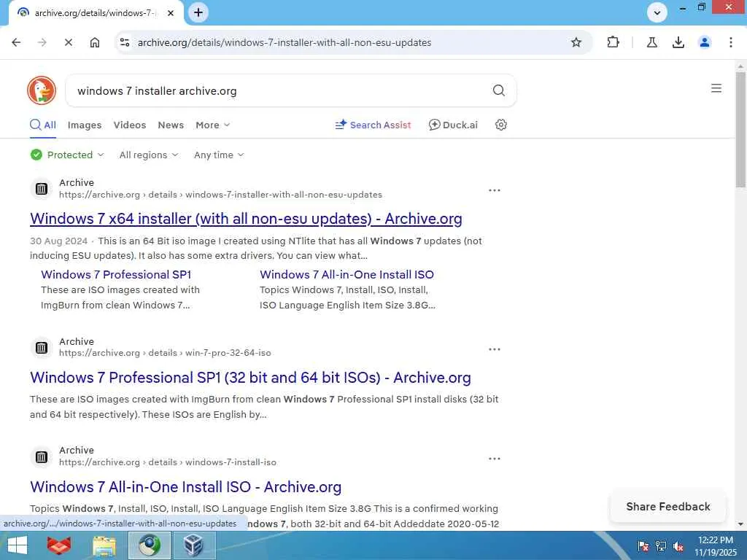This screenshot has width=747, height=560.
Task: Switch to the Images tab
Action: point(85,125)
